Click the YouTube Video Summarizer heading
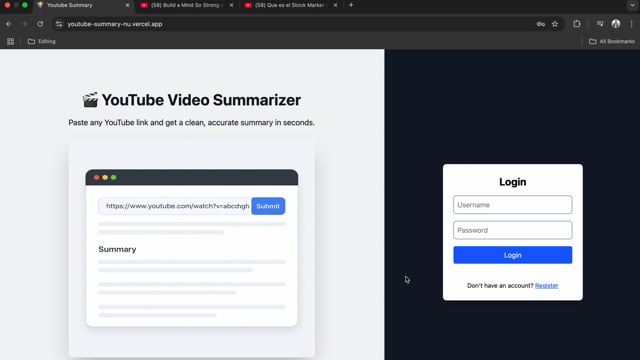Viewport: 640px width, 360px height. point(201,100)
